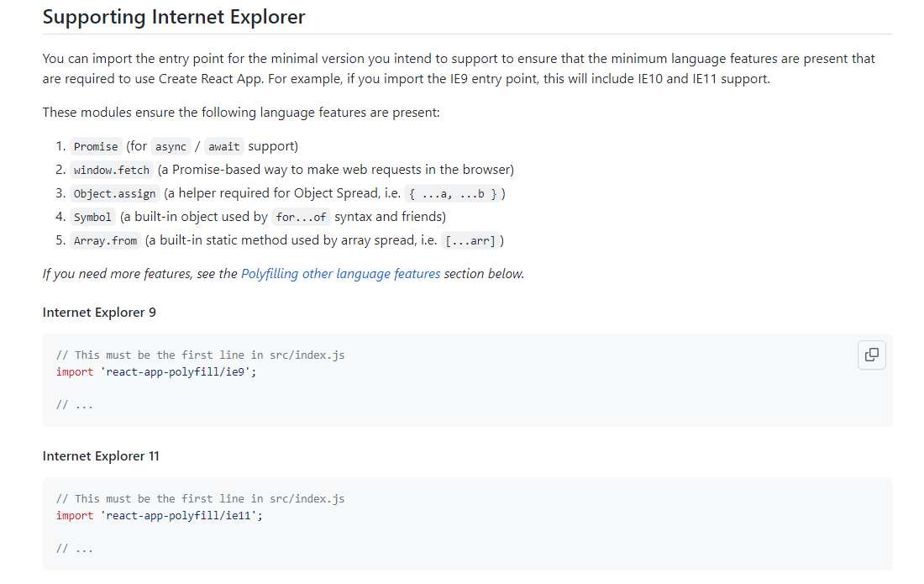Click the import 'react-app-polyfill/ie11' line
The image size is (924, 584).
tap(159, 516)
